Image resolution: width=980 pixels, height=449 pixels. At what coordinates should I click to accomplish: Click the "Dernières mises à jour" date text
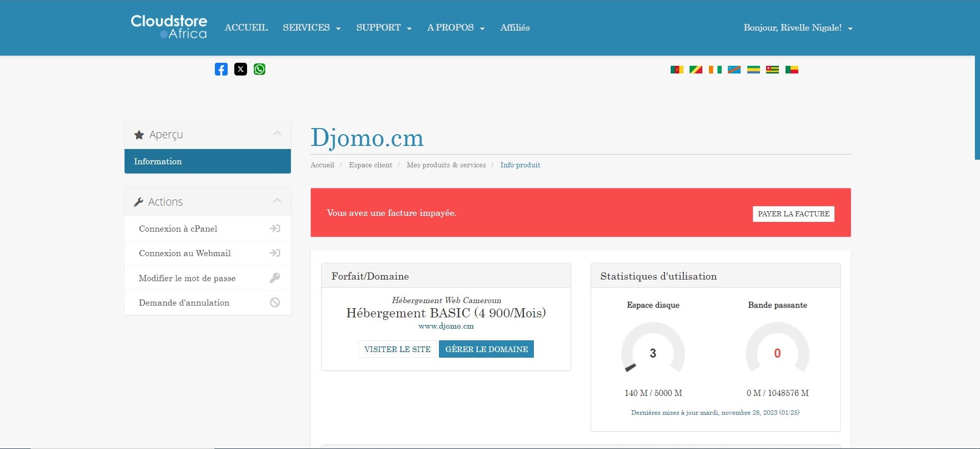pos(715,412)
